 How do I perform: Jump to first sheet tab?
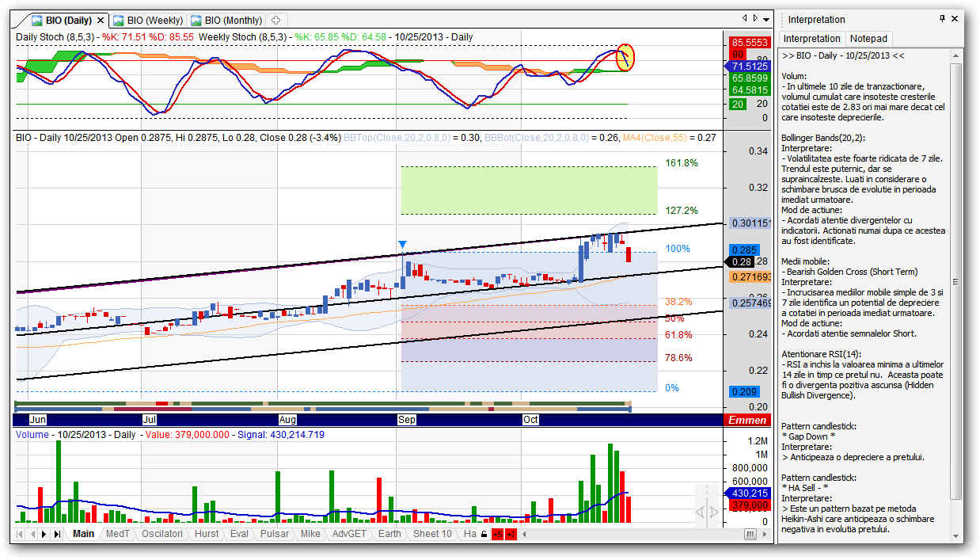[x=20, y=534]
